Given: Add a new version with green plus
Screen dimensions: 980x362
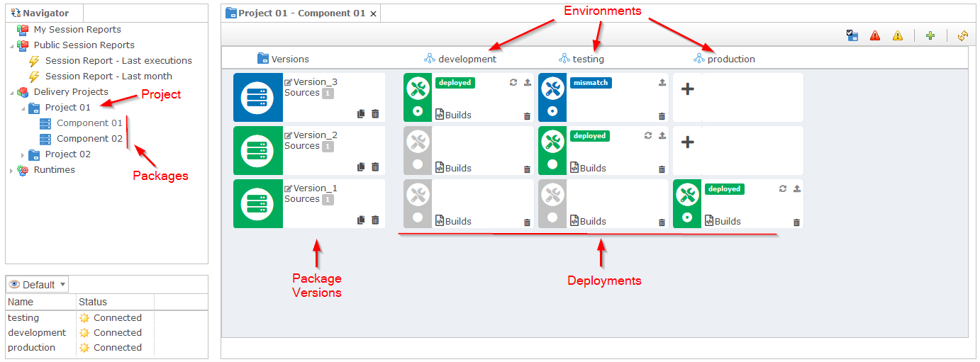Looking at the screenshot, I should [930, 35].
